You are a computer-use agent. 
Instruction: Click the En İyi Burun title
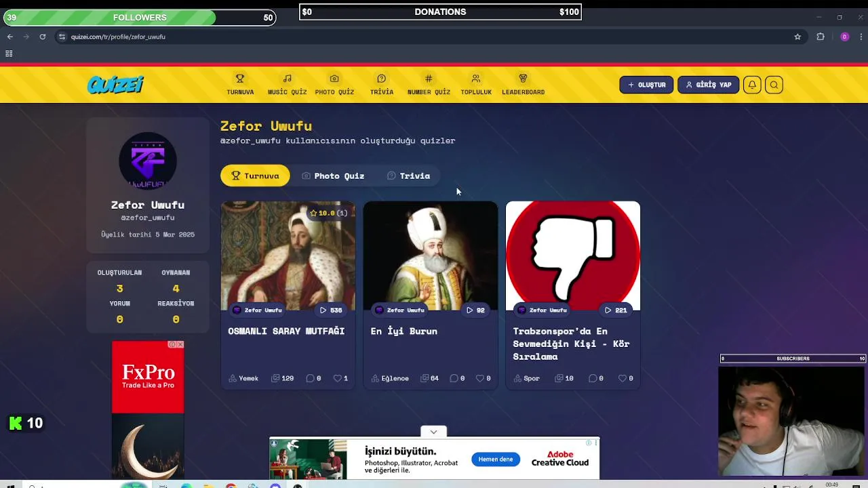[x=403, y=331]
